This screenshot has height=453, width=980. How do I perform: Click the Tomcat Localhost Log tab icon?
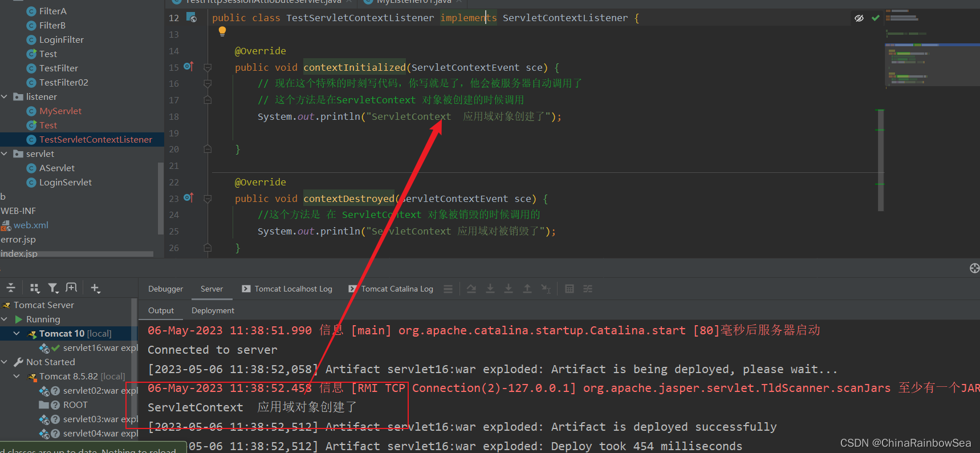point(246,289)
